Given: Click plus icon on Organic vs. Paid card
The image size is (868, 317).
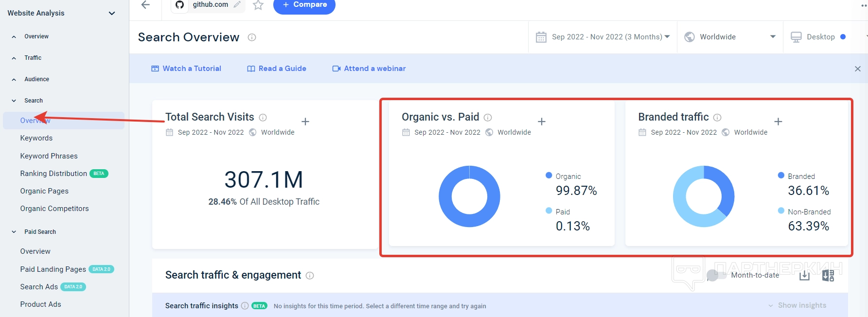Looking at the screenshot, I should tap(542, 122).
